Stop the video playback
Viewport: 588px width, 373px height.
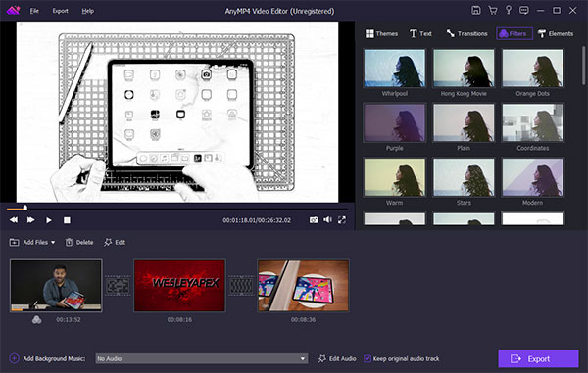67,220
